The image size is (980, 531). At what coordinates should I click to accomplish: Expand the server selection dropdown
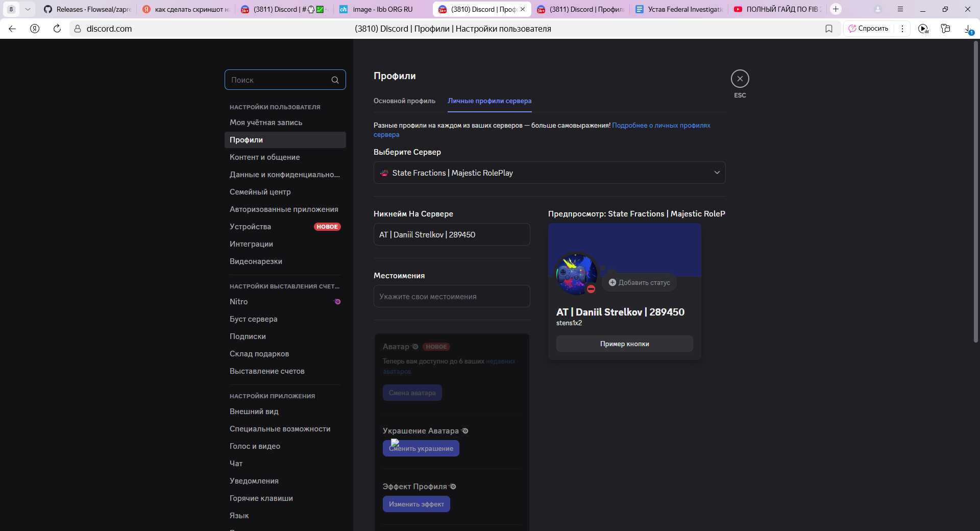(549, 173)
